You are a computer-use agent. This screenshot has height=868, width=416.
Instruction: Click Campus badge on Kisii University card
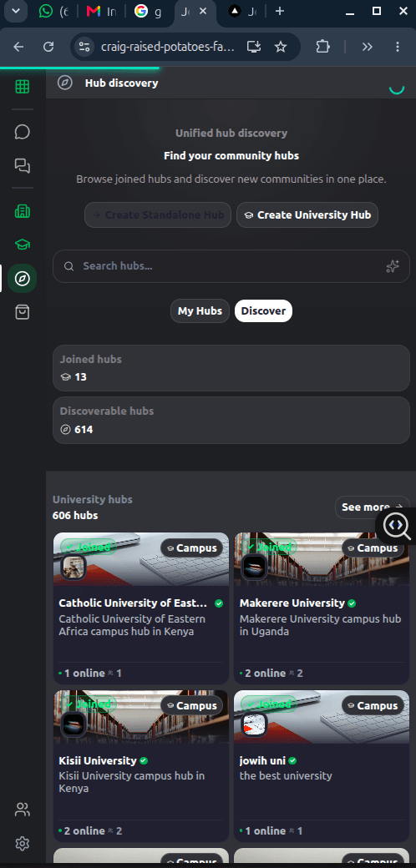191,706
